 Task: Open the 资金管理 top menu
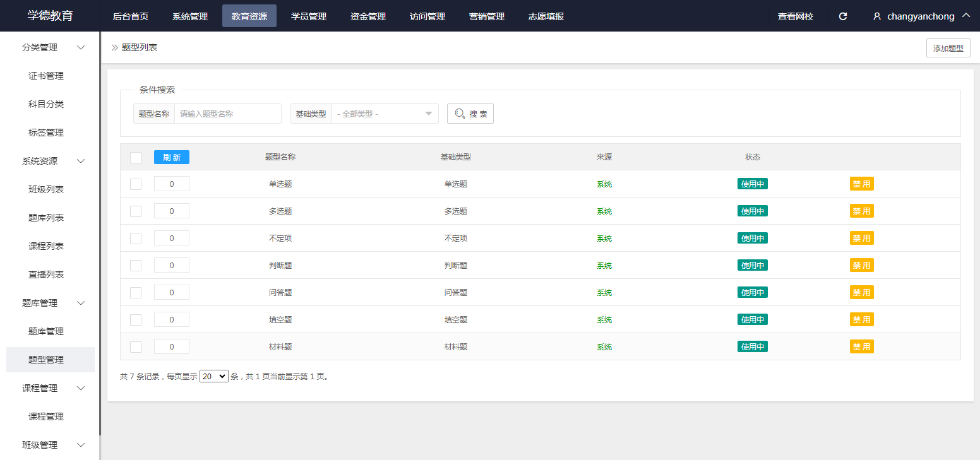(x=368, y=16)
